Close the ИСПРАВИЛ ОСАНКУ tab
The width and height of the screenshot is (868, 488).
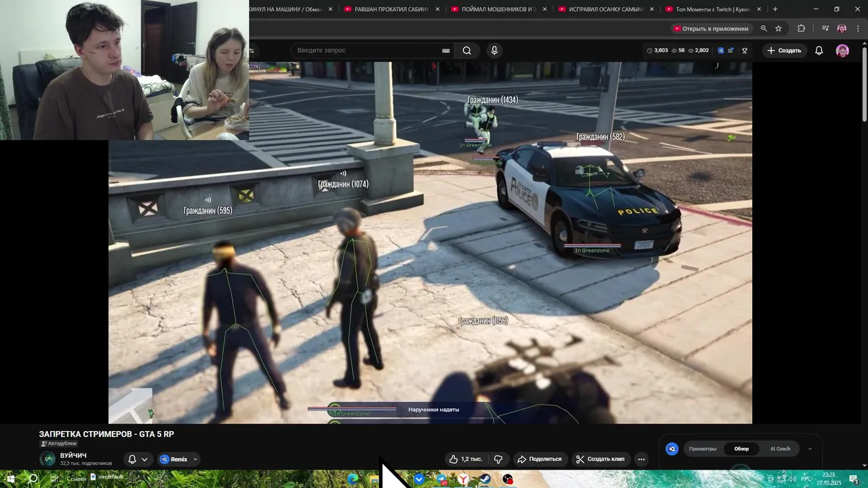[652, 9]
